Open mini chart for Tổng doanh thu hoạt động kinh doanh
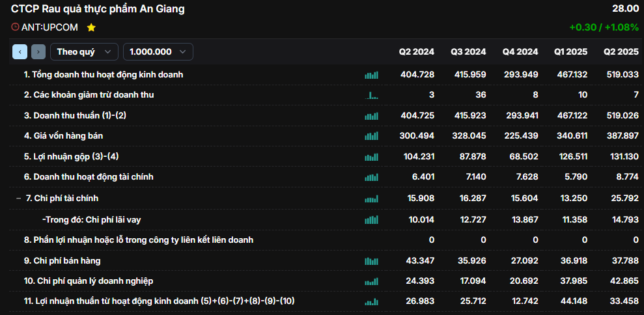Viewport: 644px width, 315px height. point(371,75)
